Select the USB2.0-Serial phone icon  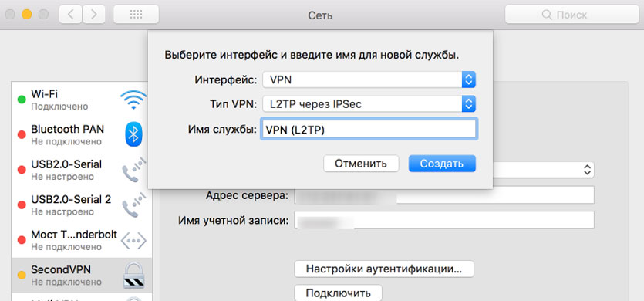tap(134, 170)
